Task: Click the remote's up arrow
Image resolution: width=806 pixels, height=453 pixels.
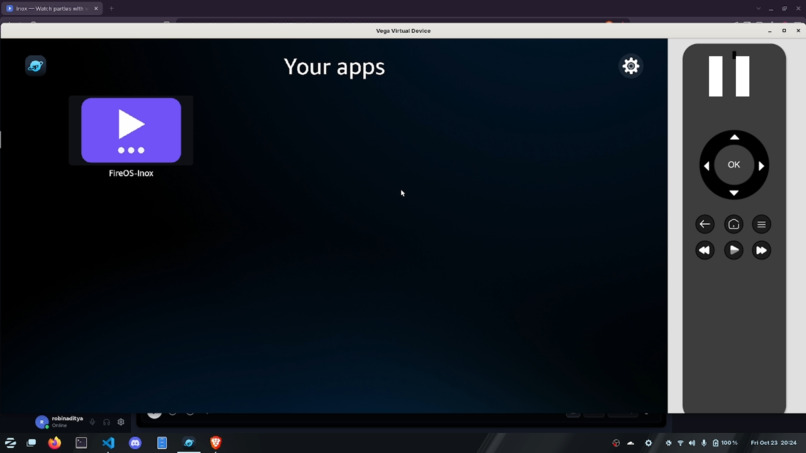Action: click(734, 137)
